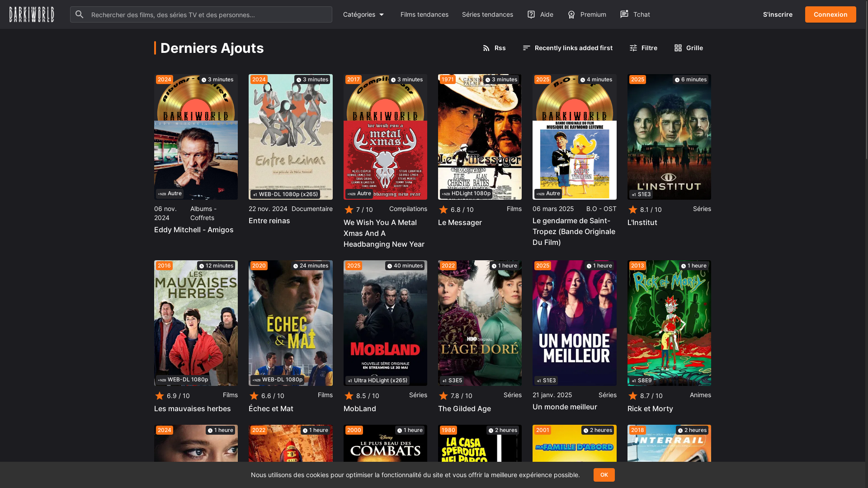Open Le Messager poster
This screenshot has width=868, height=488.
[x=480, y=137]
